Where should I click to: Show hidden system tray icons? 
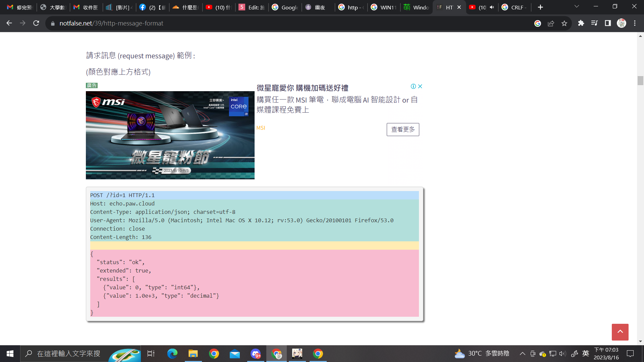coord(522,354)
